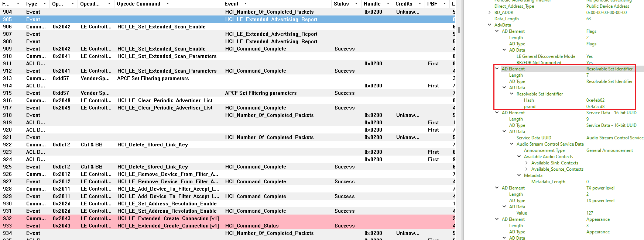644x240 pixels.
Task: Collapse AD Data above the Service Data UUID row
Action: click(504, 132)
